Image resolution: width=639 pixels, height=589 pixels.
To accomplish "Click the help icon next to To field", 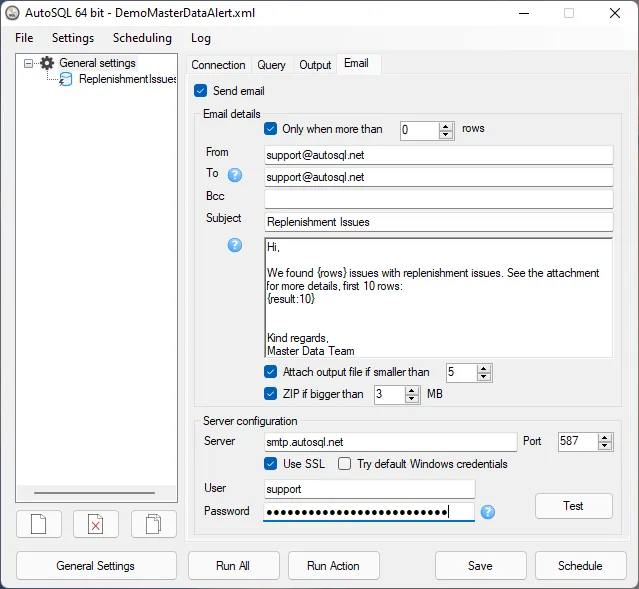I will [x=235, y=175].
